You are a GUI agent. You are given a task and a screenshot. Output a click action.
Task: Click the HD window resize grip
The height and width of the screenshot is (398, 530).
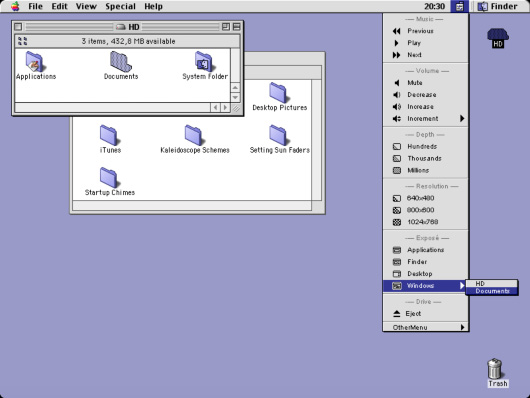coord(236,108)
